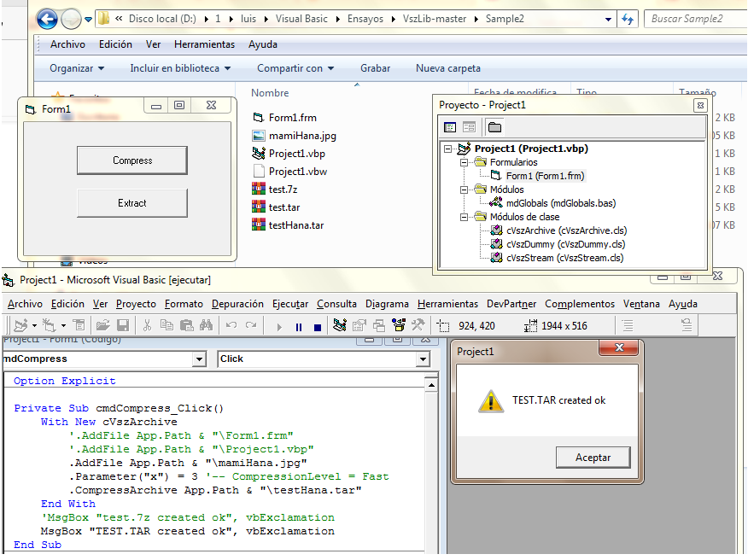The image size is (748, 560).
Task: Open VB Complementos menu
Action: [580, 304]
